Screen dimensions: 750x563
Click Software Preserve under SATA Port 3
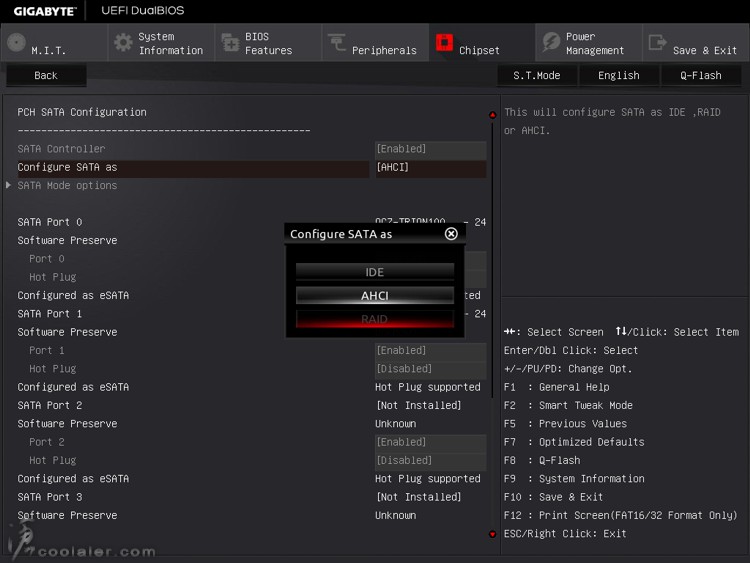67,516
